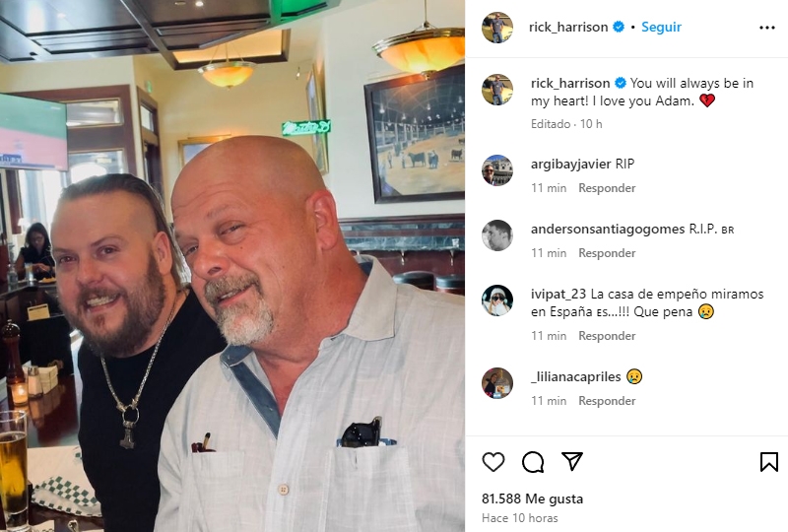Open rick_harrison profile picture in header
788x532 pixels.
tap(497, 28)
